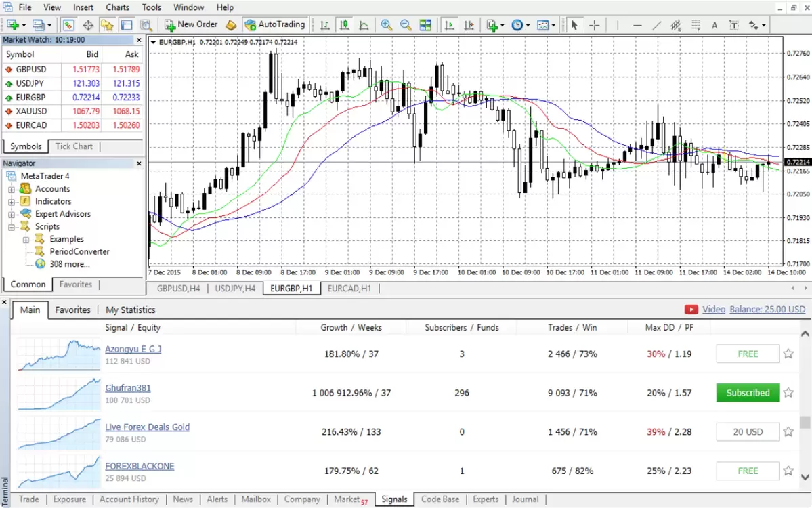Toggle the AutoTrading button
Viewport: 812px width, 508px height.
tap(275, 24)
